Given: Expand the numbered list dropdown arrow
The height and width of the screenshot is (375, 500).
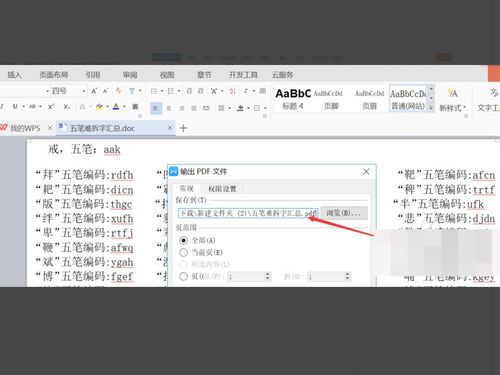Looking at the screenshot, I should coord(179,91).
